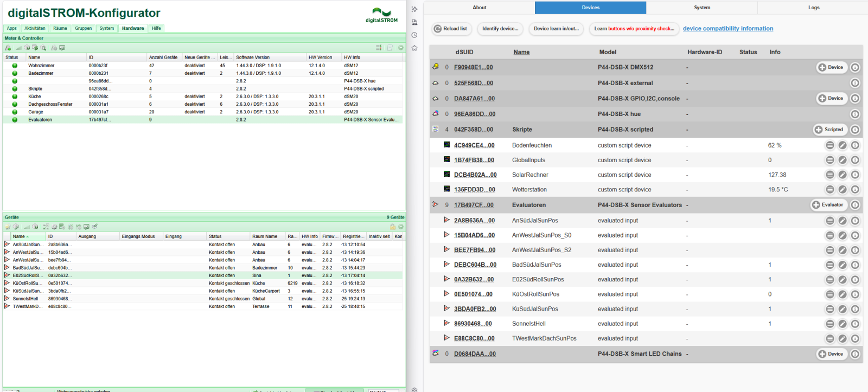The image size is (868, 392).
Task: Select the Küche row in Meter & Controller
Action: tap(203, 97)
